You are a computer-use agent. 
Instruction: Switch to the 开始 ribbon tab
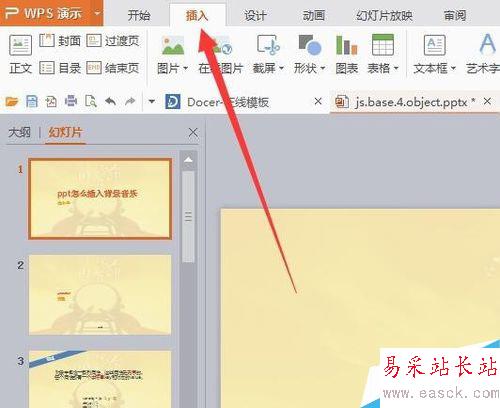[139, 15]
